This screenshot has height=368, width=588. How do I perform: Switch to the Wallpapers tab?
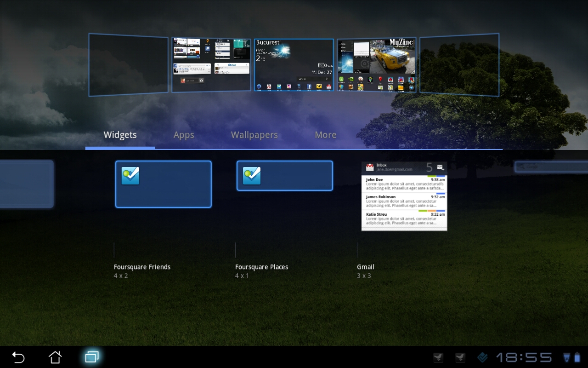[254, 135]
